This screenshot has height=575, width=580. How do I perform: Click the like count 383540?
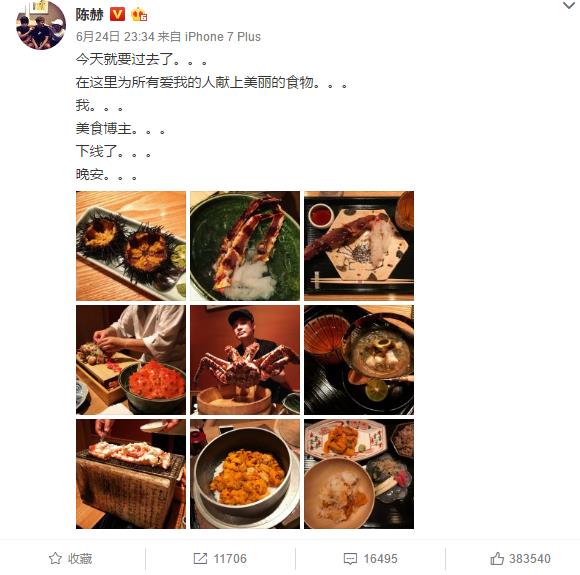tap(530, 559)
